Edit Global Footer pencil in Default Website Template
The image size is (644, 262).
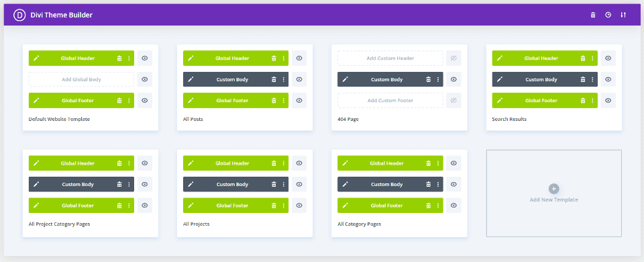(36, 100)
